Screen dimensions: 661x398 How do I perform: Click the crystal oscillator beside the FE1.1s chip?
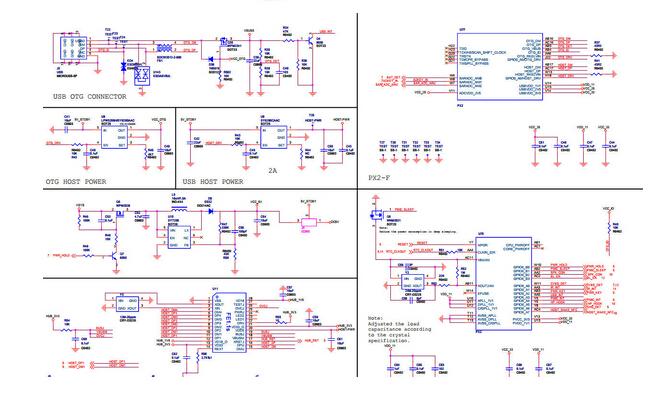127,304
